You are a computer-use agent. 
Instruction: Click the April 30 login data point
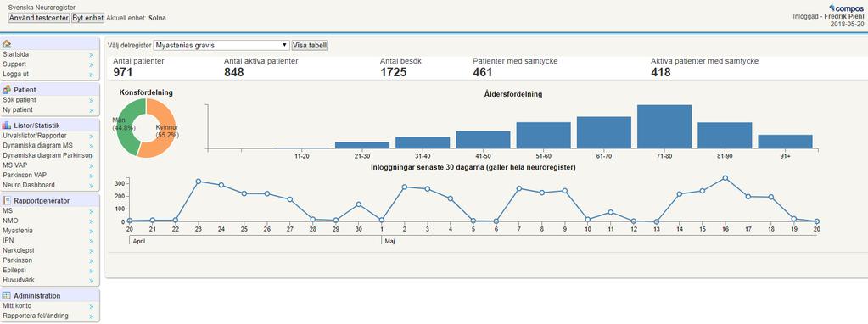click(x=359, y=204)
